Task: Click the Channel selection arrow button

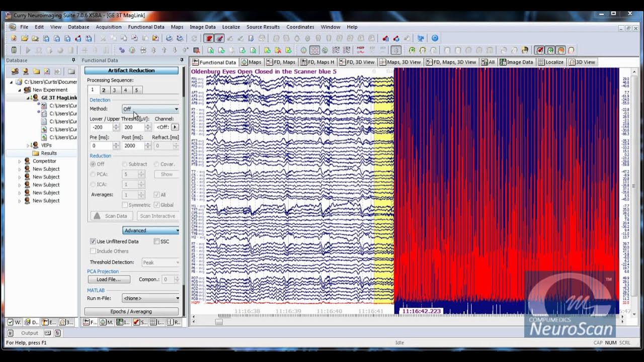Action: [x=175, y=127]
